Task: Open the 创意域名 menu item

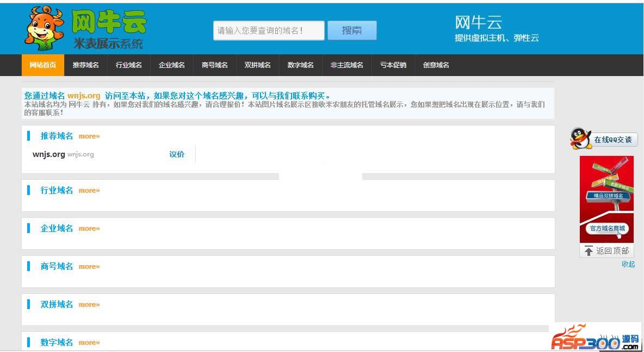Action: [x=436, y=65]
